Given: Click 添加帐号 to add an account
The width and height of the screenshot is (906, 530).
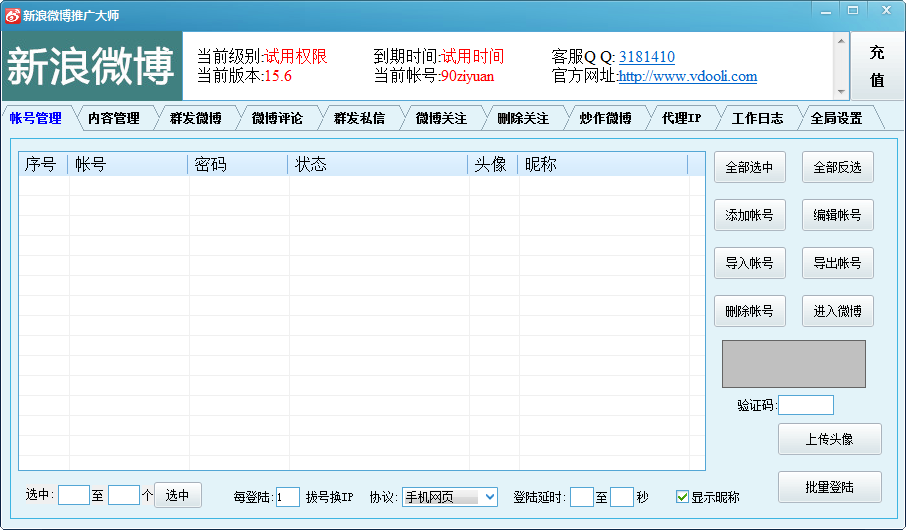Looking at the screenshot, I should [x=749, y=216].
